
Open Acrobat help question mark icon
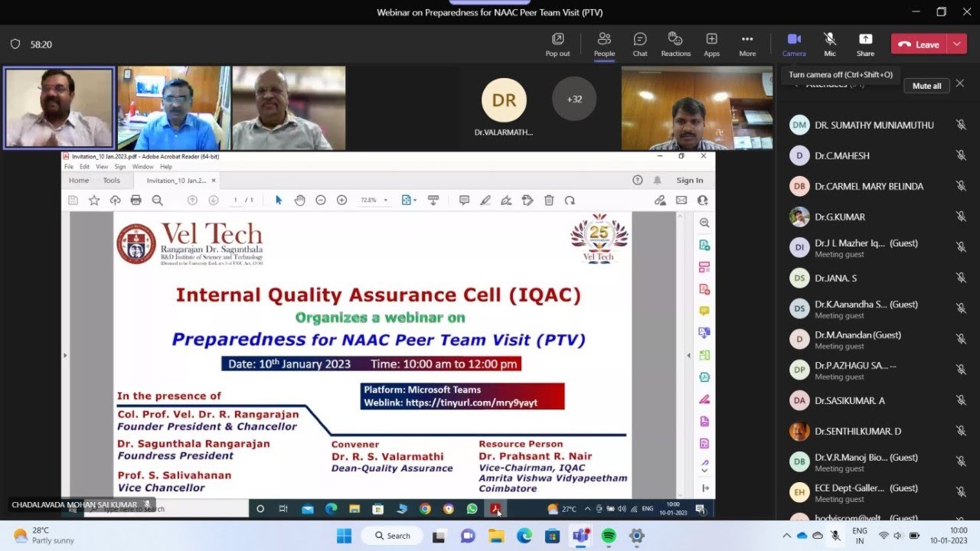click(x=638, y=181)
